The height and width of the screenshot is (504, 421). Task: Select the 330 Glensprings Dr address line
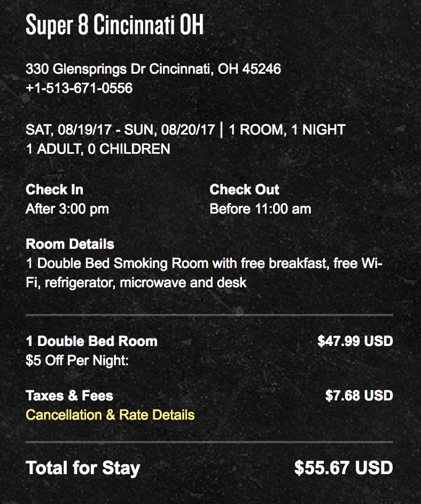click(x=153, y=69)
